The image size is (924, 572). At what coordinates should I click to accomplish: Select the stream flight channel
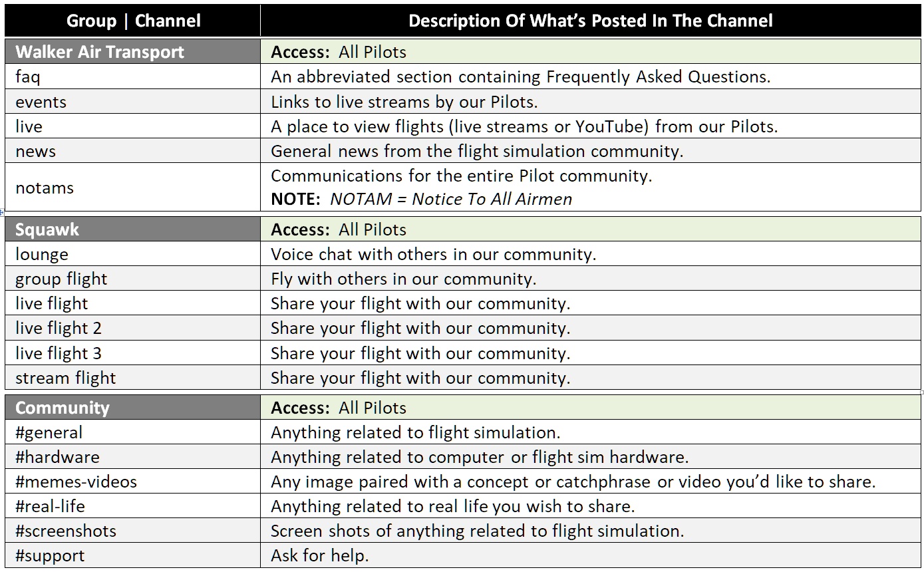132,378
